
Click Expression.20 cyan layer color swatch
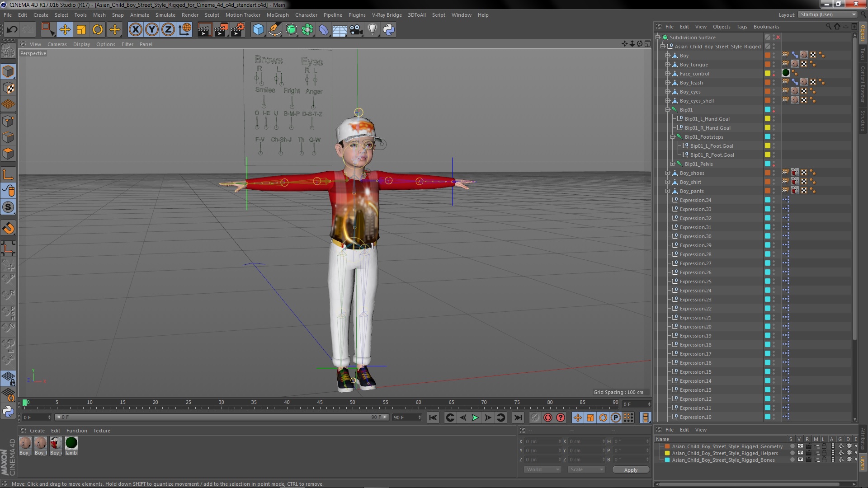768,326
